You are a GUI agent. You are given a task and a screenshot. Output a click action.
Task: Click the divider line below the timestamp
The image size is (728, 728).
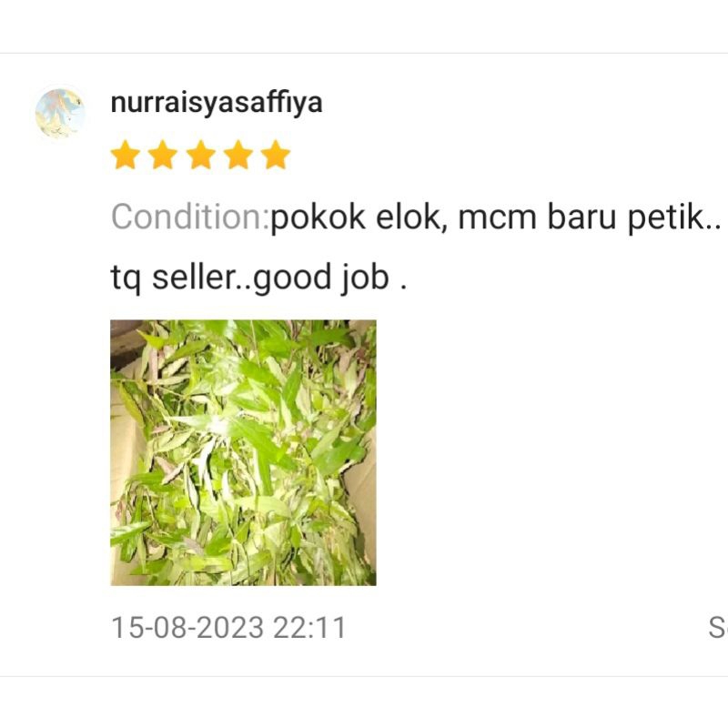click(x=364, y=676)
